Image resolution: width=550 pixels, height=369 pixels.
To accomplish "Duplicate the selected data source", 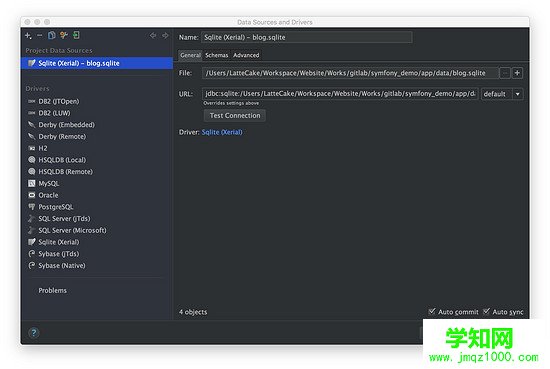I will coord(52,35).
